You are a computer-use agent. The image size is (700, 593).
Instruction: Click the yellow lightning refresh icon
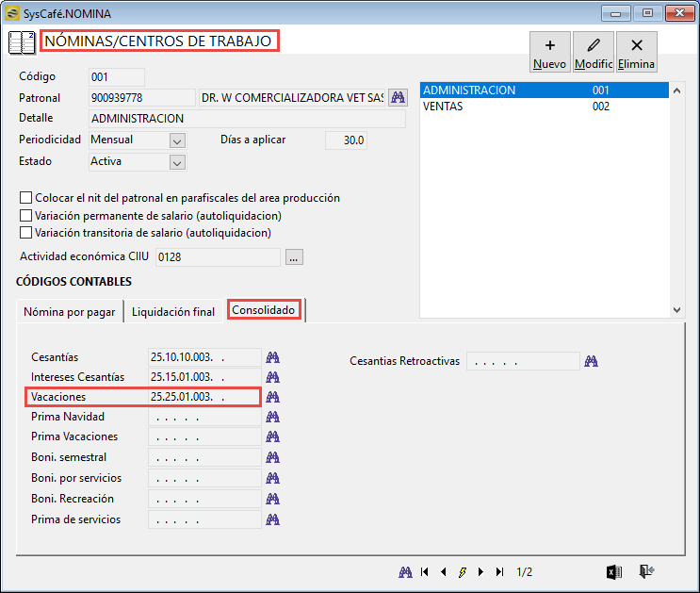tap(463, 572)
